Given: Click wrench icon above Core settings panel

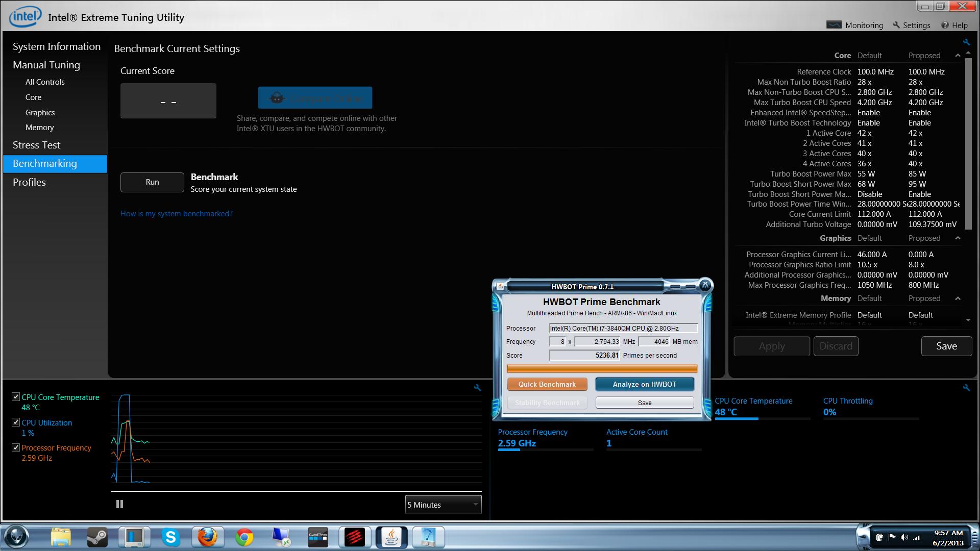Looking at the screenshot, I should click(x=966, y=42).
